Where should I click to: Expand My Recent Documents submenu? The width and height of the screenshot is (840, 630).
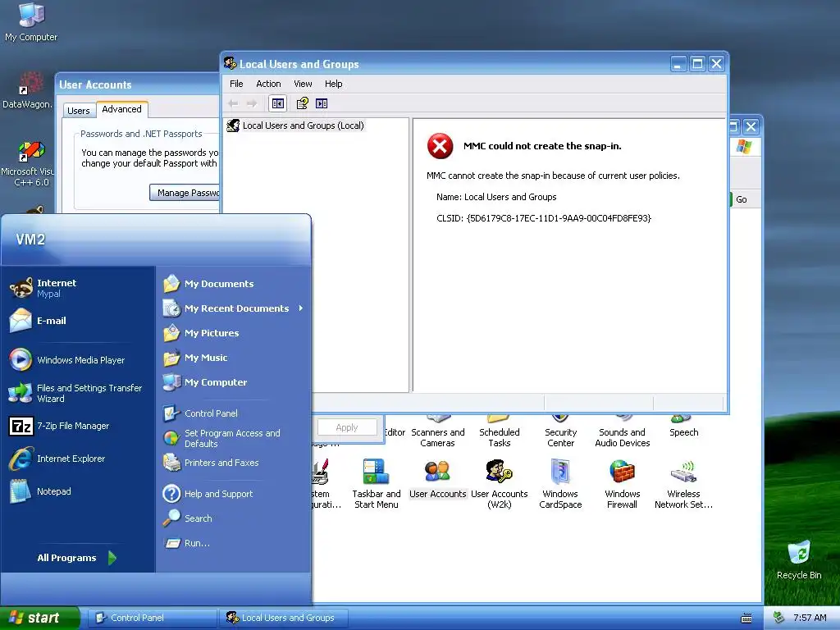point(234,308)
